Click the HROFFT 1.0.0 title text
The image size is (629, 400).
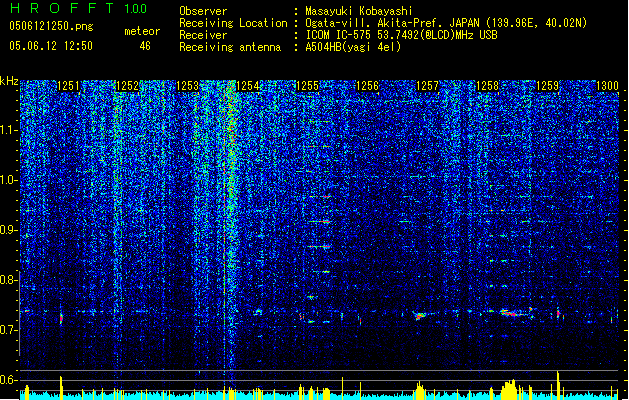point(79,8)
